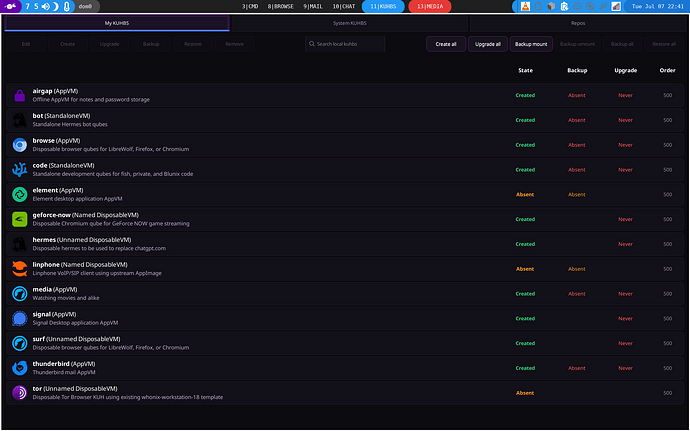690x431 pixels.
Task: Focus the Search local kuhbs field
Action: (345, 44)
